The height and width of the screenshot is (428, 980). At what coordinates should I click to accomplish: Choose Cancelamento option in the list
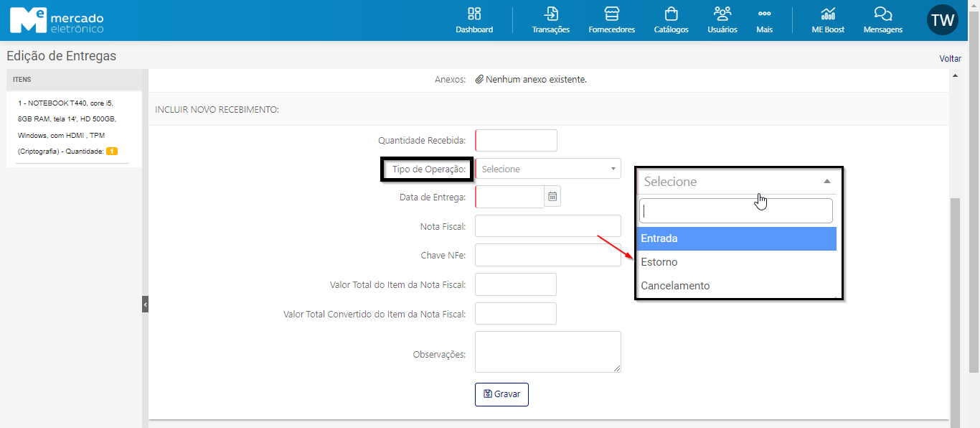coord(737,286)
